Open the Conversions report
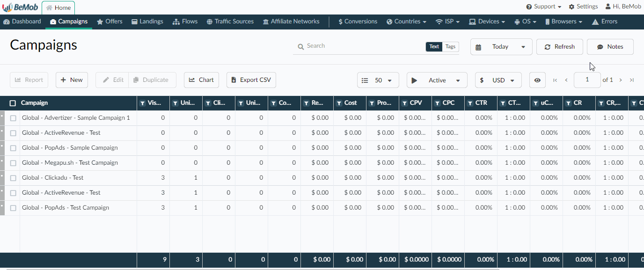644x270 pixels. [x=358, y=22]
